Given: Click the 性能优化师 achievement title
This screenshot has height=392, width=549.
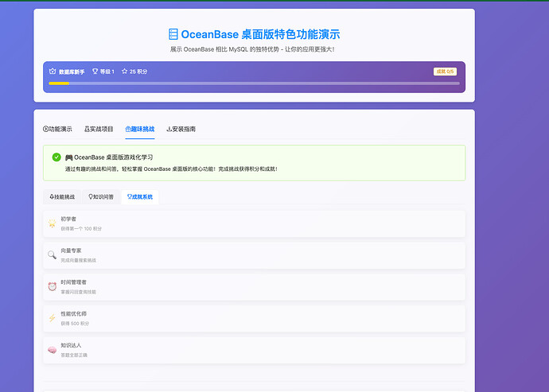Looking at the screenshot, I should pos(73,313).
